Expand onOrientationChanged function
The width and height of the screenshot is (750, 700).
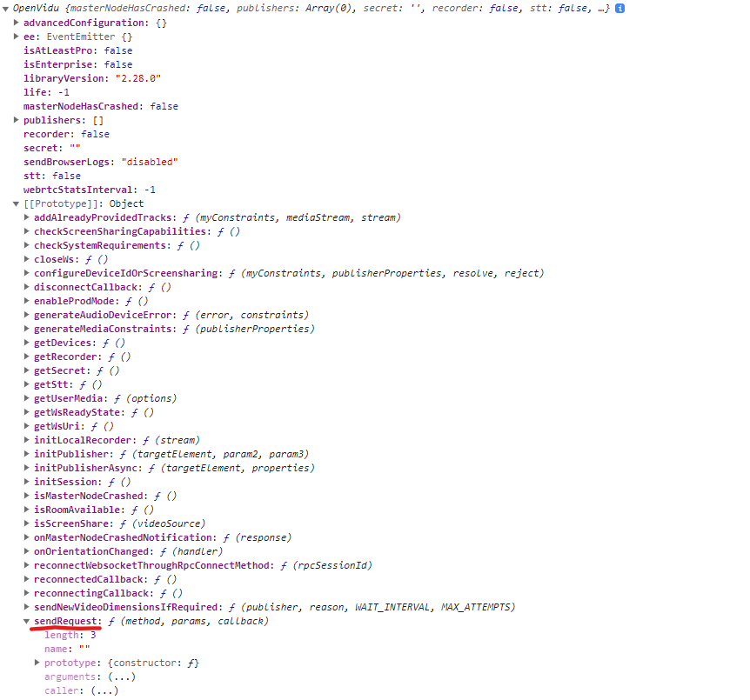pyautogui.click(x=27, y=550)
